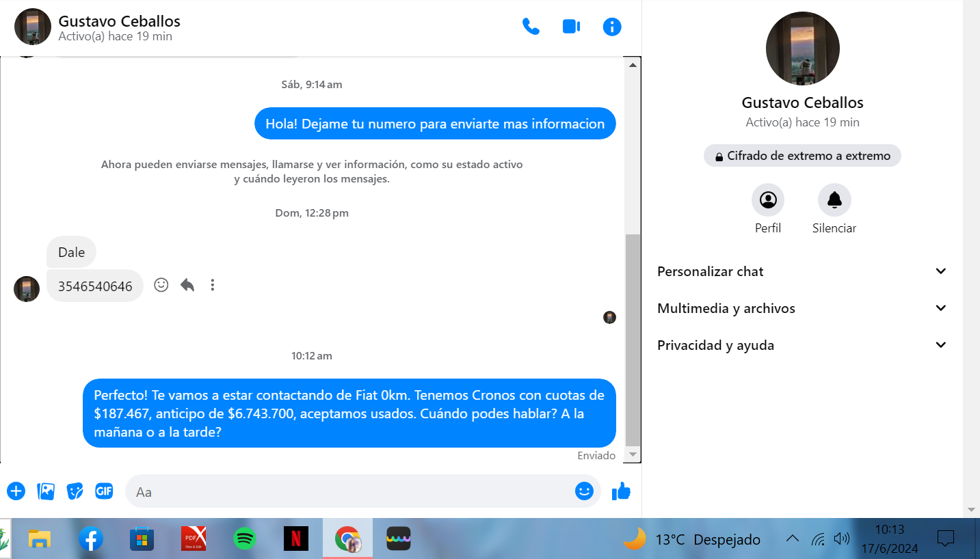
Task: Open the plus actions menu
Action: (16, 491)
